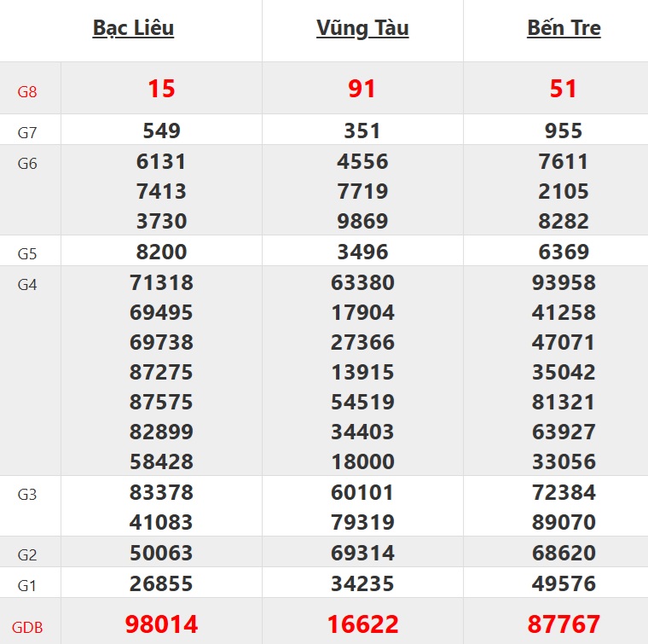
Task: Select Bạc Liêu G8 result 15
Action: click(161, 89)
